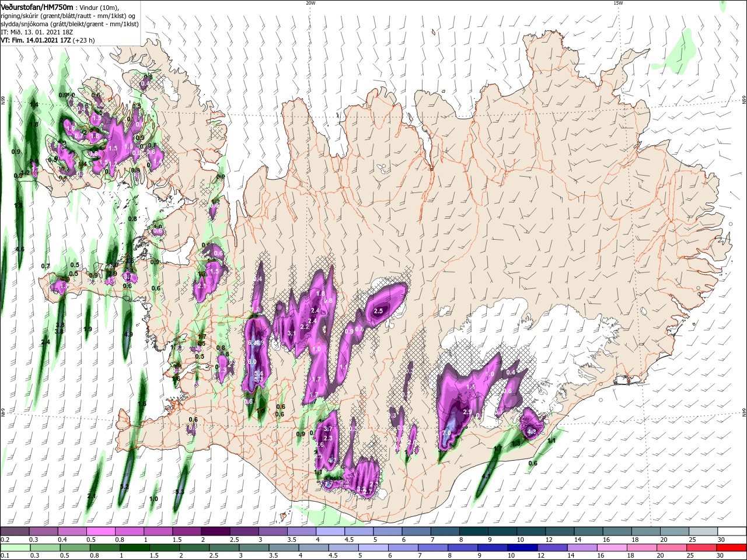Pick the light violet 14 swatch in lower scale
This screenshot has height=560, width=747.
coord(582,548)
